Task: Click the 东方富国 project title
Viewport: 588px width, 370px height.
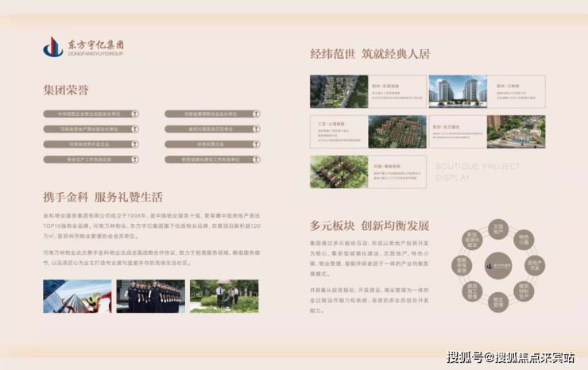Action: point(446,127)
